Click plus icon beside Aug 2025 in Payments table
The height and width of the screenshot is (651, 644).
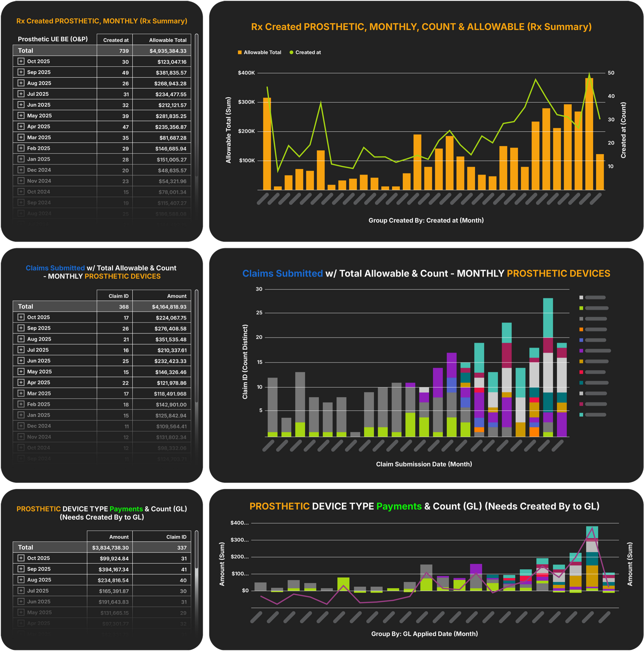point(21,580)
